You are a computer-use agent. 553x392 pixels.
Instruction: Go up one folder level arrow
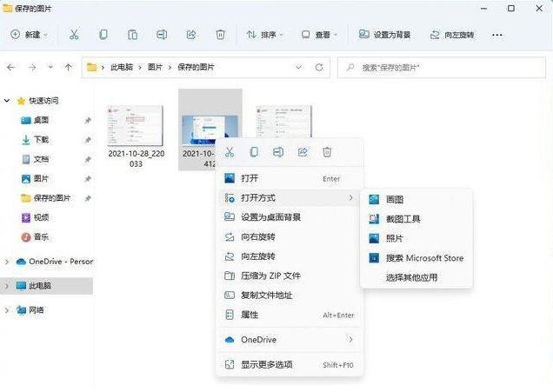[69, 67]
